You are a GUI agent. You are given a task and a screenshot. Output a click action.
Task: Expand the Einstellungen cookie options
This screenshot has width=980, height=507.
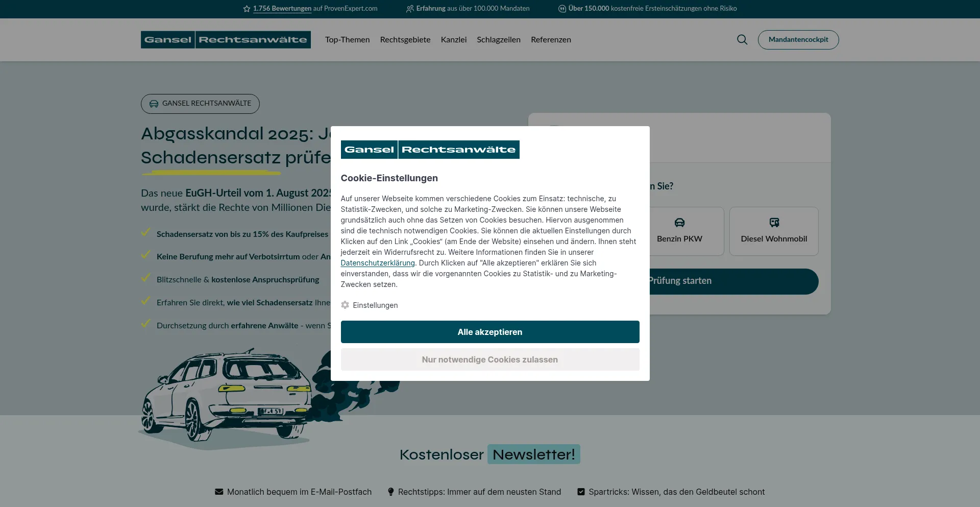375,305
